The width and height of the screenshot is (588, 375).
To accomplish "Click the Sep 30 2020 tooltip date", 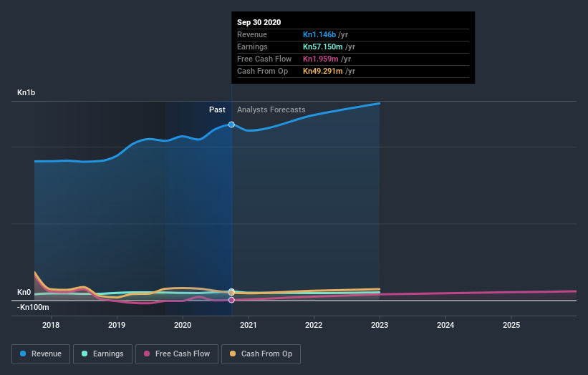I will [x=259, y=22].
